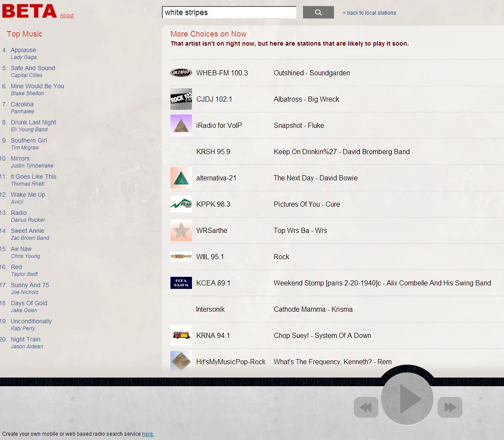Click the iRadio for VoIP pyramid icon
Screen dimensions: 504x440
coord(181,125)
